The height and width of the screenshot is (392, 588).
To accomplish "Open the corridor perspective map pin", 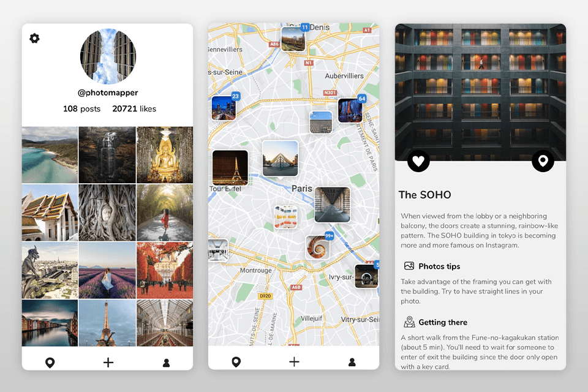I will tap(332, 205).
